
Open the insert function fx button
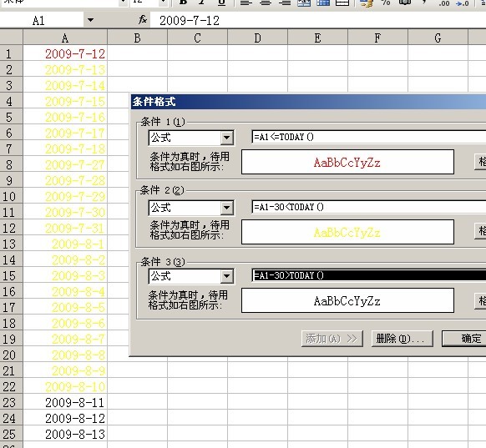click(x=143, y=20)
